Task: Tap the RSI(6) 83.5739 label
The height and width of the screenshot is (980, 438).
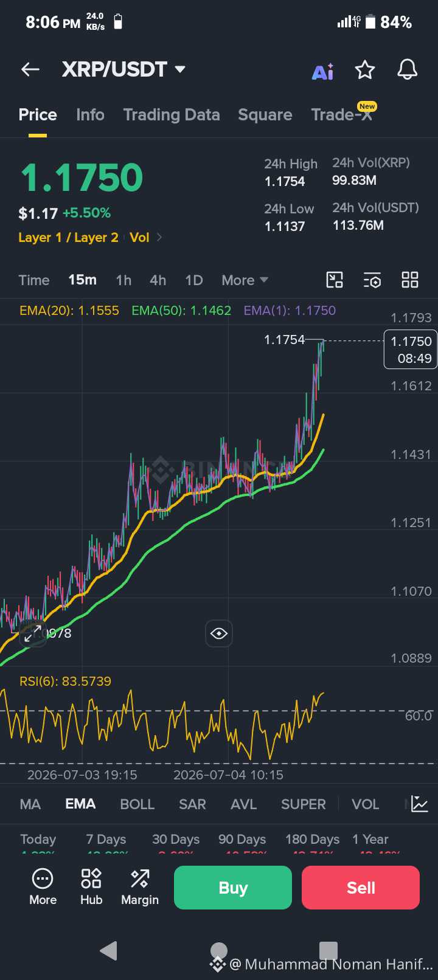Action: pyautogui.click(x=65, y=682)
